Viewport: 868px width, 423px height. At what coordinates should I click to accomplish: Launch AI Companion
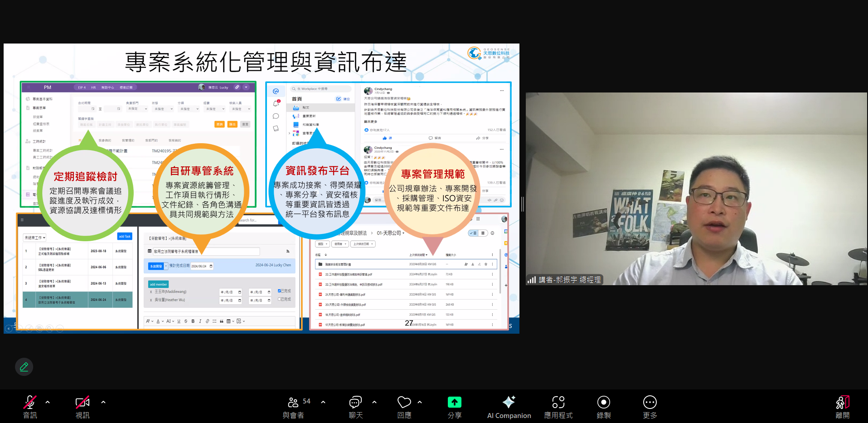click(x=509, y=407)
